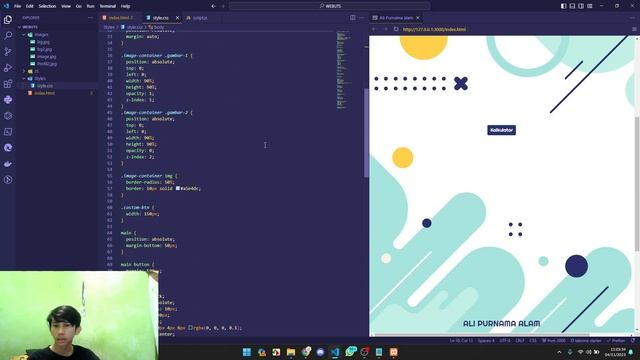Open the Explorer panel more actions ellipsis
This screenshot has width=640, height=360.
(90, 18)
